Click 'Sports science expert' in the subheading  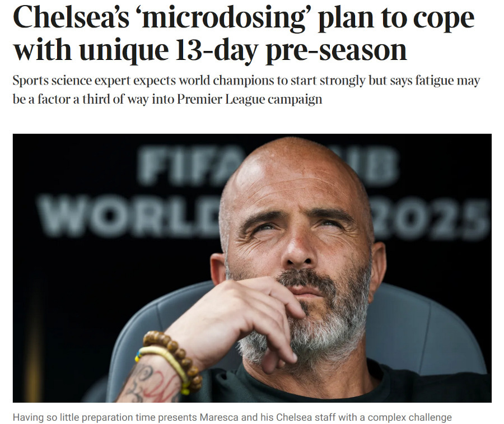71,81
